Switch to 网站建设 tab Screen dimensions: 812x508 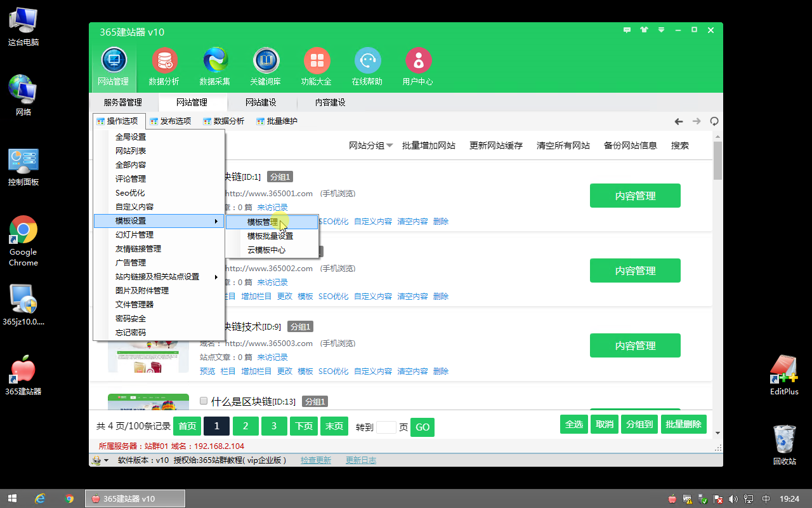[261, 102]
